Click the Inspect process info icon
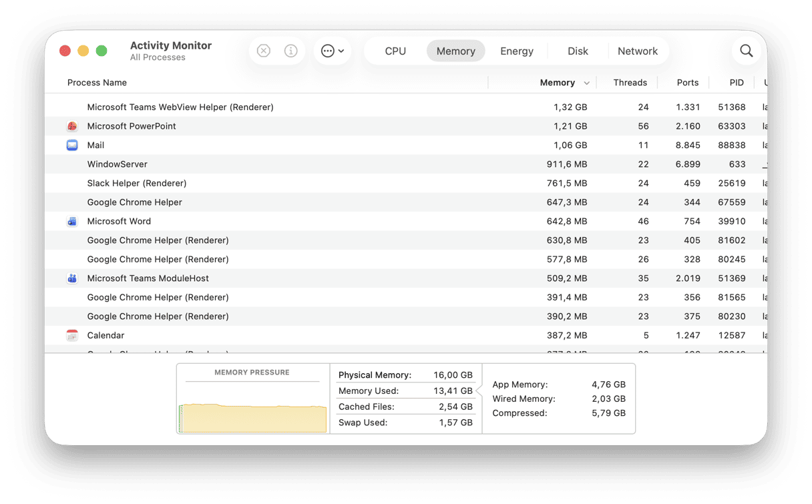 [x=290, y=51]
